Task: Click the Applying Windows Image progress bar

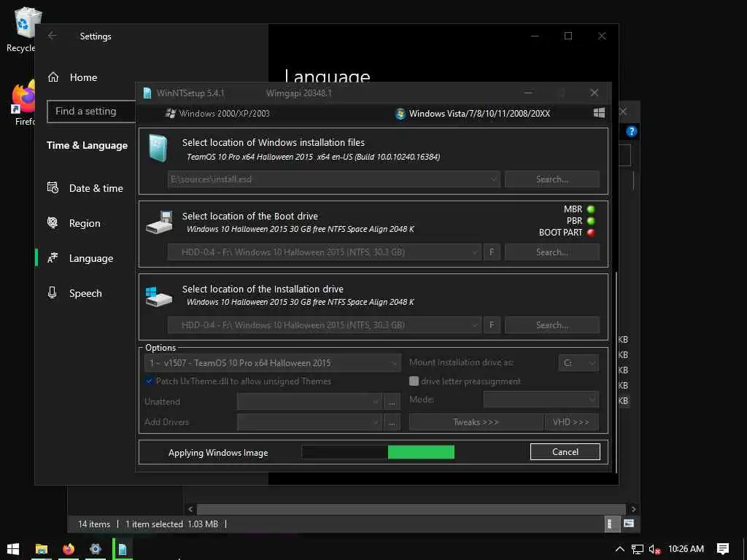Action: pos(378,452)
